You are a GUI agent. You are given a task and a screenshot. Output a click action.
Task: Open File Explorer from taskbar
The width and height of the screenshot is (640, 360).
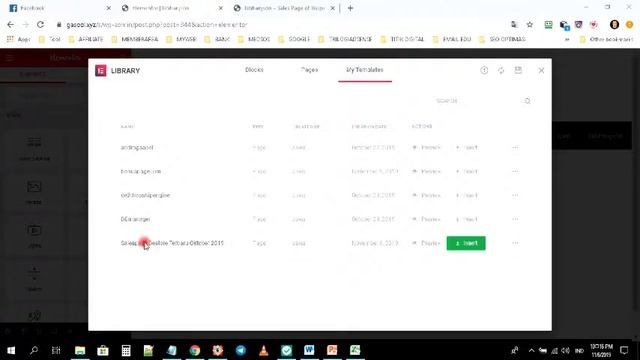(80, 350)
